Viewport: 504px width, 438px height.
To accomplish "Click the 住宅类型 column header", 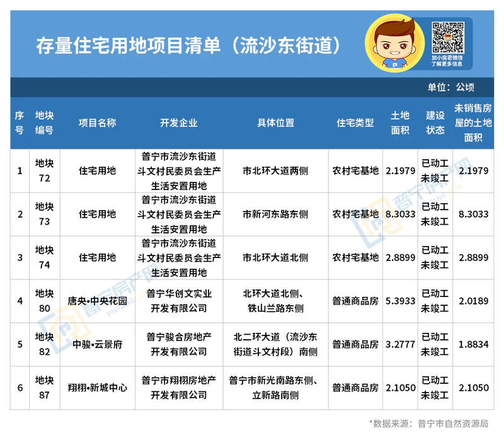I will [355, 123].
